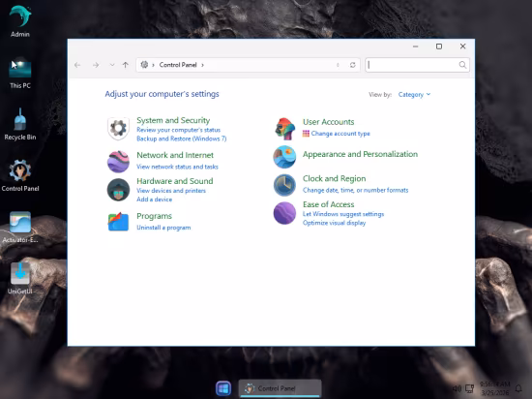Click the search magnifier icon
The height and width of the screenshot is (399, 532).
point(462,65)
